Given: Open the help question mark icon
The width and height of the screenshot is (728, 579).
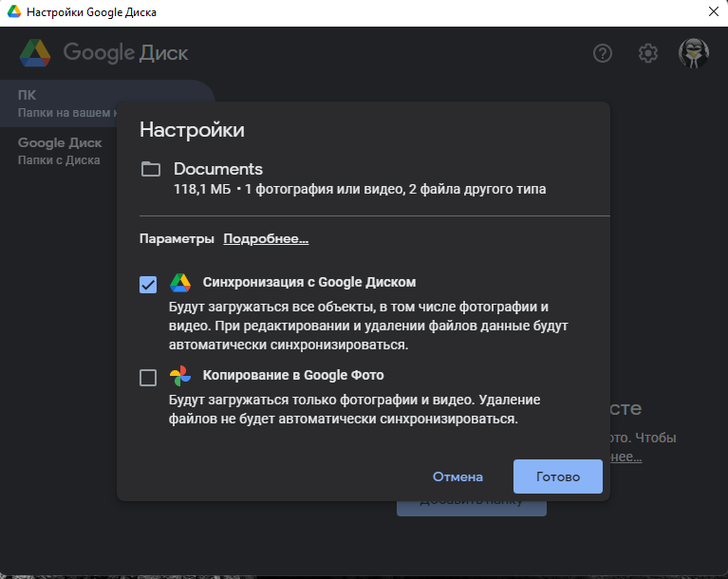Looking at the screenshot, I should [602, 53].
